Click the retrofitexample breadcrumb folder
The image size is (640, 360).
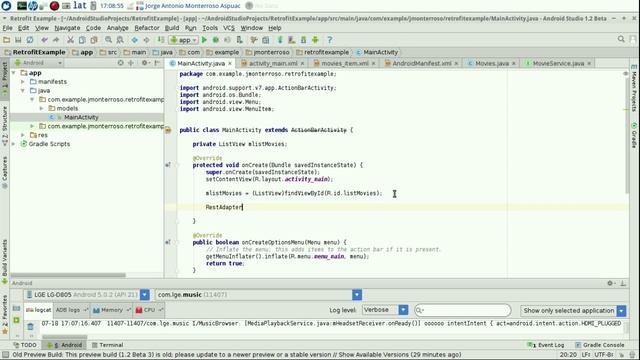323,52
